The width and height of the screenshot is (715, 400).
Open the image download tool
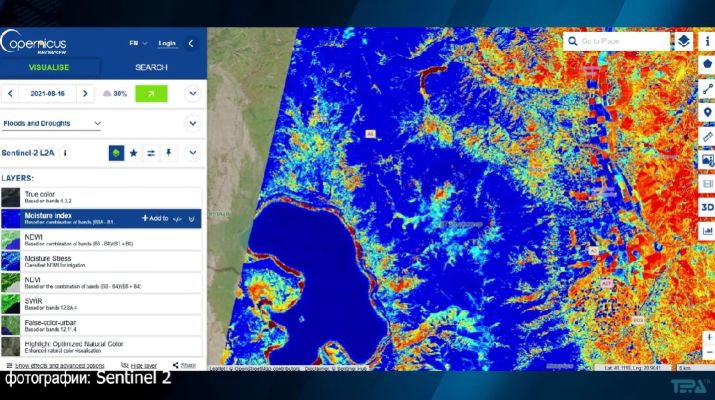click(706, 160)
